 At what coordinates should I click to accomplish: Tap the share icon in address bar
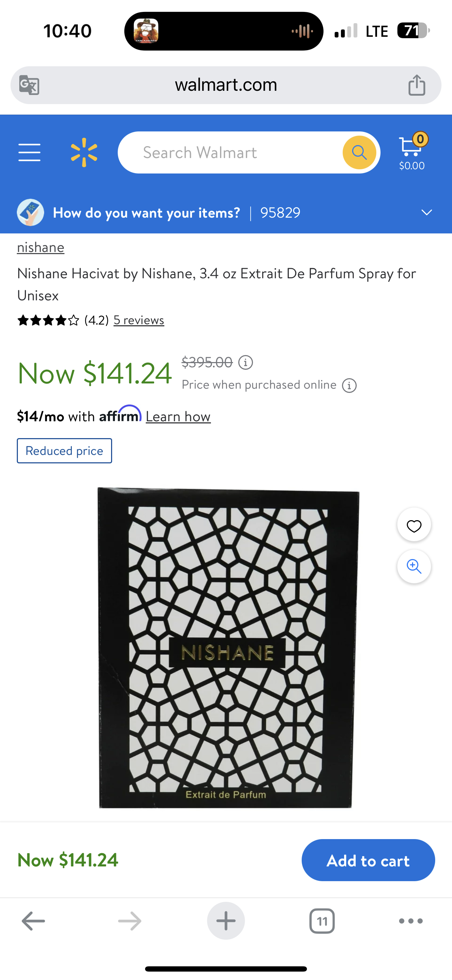417,85
